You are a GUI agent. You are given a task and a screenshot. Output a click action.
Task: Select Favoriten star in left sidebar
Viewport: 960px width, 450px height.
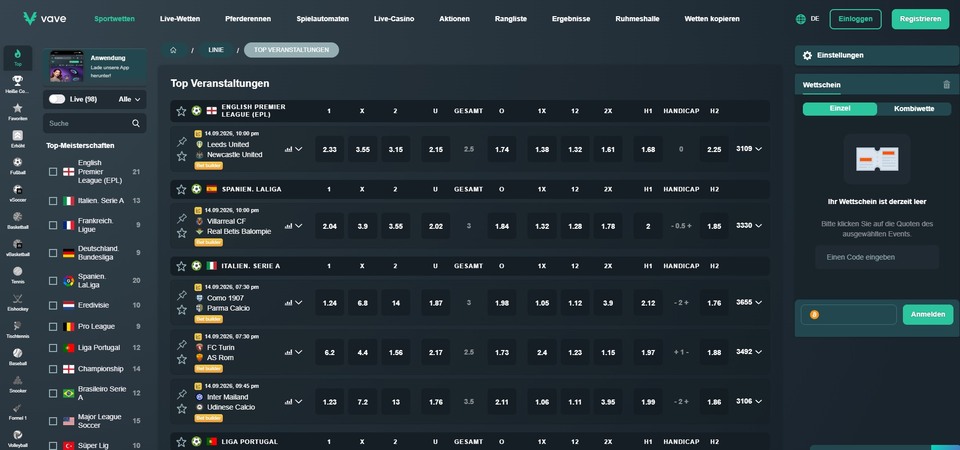pyautogui.click(x=18, y=111)
